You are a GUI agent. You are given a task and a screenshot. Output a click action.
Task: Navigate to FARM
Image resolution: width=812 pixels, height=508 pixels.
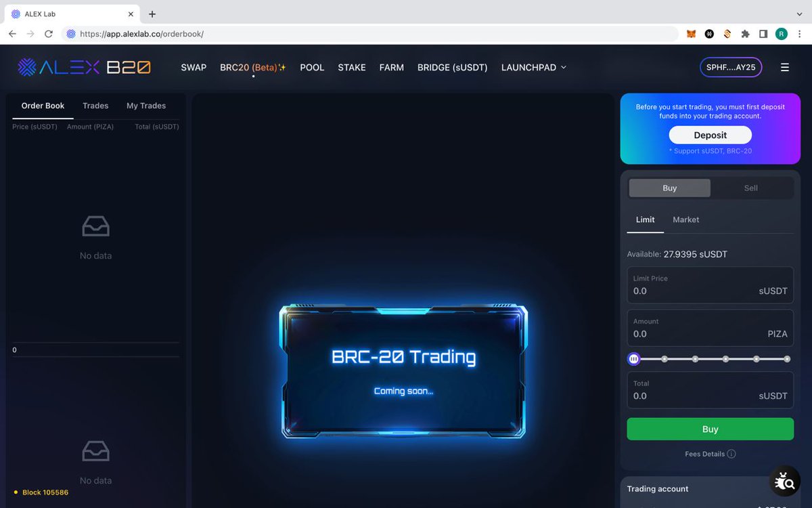pos(392,67)
